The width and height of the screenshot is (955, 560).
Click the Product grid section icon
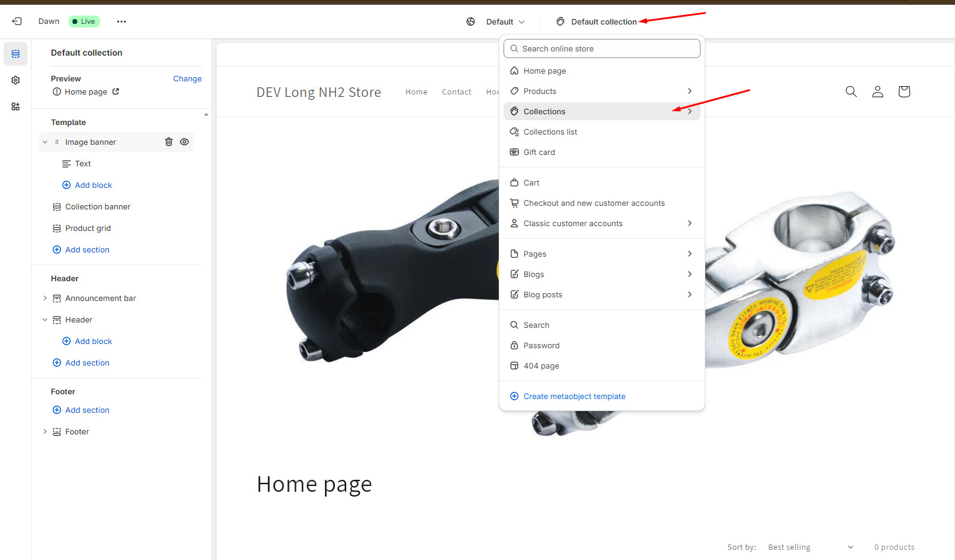(x=57, y=228)
